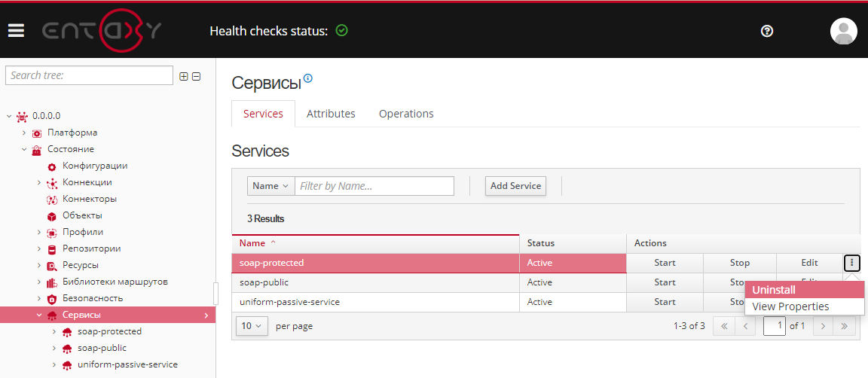Open the Name filter type dropdown
Screen dimensions: 868x378
tap(270, 186)
